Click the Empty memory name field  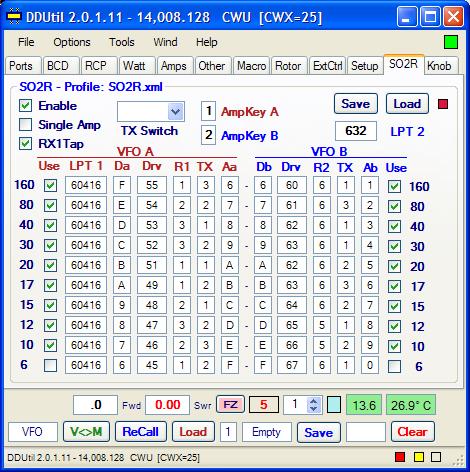click(267, 432)
